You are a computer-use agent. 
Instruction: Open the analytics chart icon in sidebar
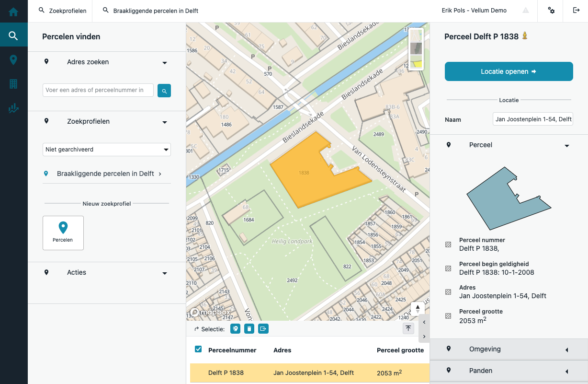click(x=13, y=109)
